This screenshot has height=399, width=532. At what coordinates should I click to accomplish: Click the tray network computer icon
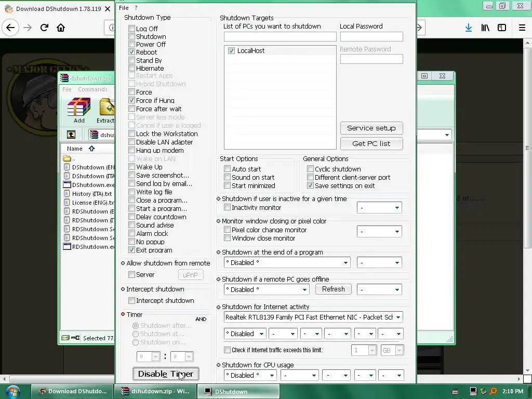click(x=473, y=392)
